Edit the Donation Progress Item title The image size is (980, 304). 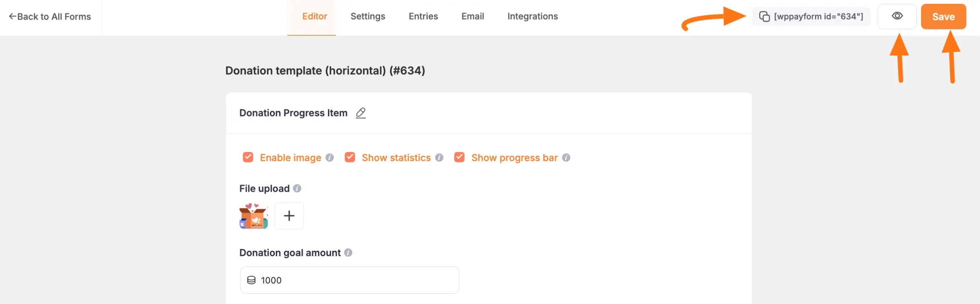[x=361, y=113]
